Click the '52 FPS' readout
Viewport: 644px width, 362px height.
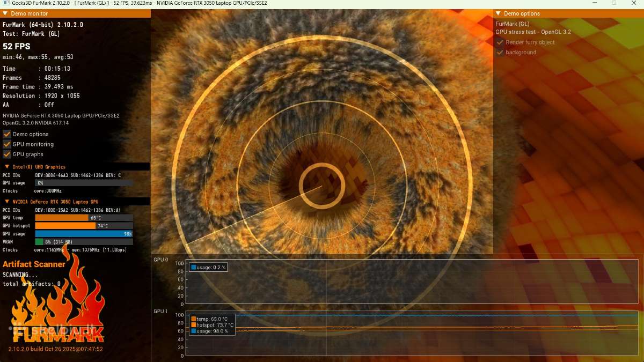tap(17, 47)
